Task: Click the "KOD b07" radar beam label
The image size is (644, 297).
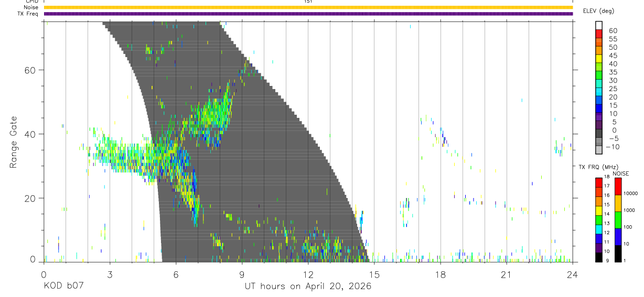Action: [63, 287]
